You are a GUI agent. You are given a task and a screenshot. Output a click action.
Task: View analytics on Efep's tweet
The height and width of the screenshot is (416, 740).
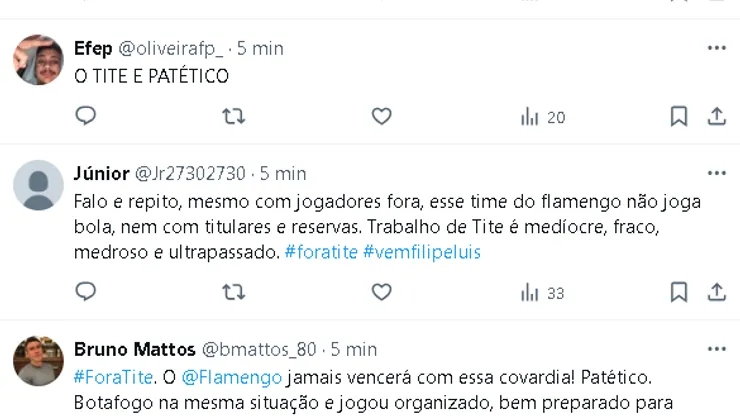[x=542, y=117]
